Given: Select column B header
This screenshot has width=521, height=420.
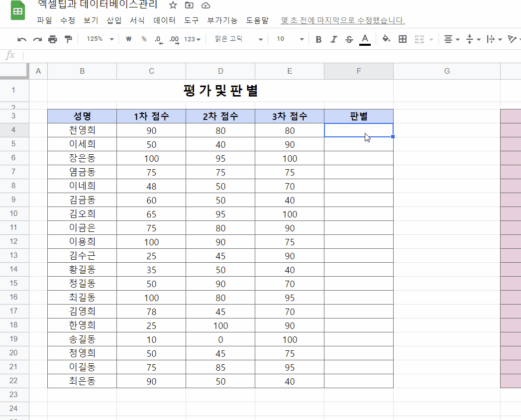Looking at the screenshot, I should pyautogui.click(x=82, y=71).
